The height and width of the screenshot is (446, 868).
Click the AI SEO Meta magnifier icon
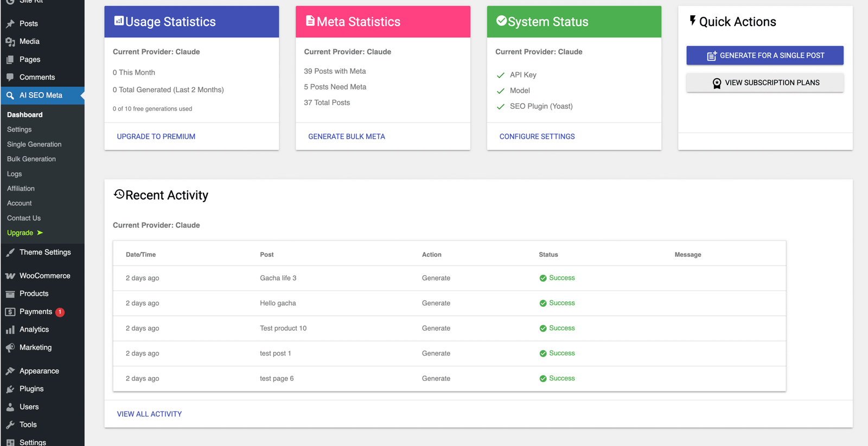click(x=10, y=95)
